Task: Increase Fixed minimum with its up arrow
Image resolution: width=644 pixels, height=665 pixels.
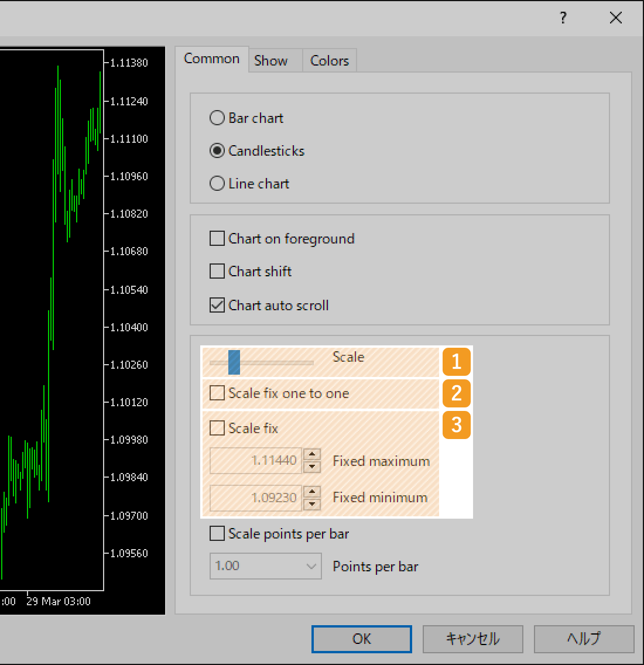Action: pos(312,492)
